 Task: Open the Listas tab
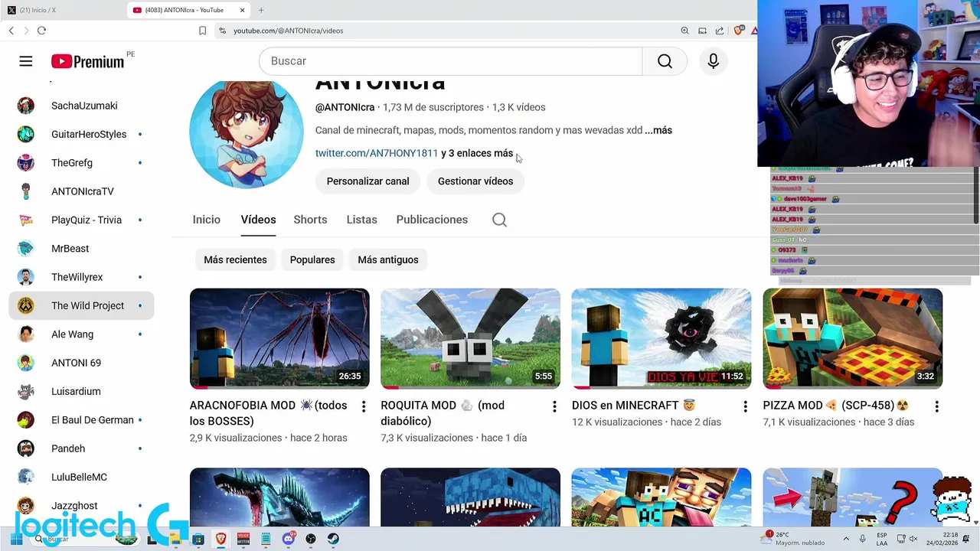[x=361, y=220]
